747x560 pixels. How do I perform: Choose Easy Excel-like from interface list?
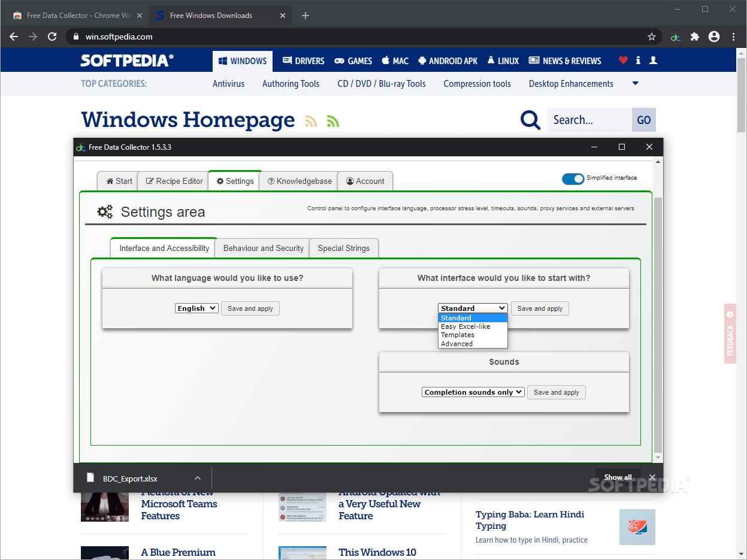pyautogui.click(x=473, y=326)
